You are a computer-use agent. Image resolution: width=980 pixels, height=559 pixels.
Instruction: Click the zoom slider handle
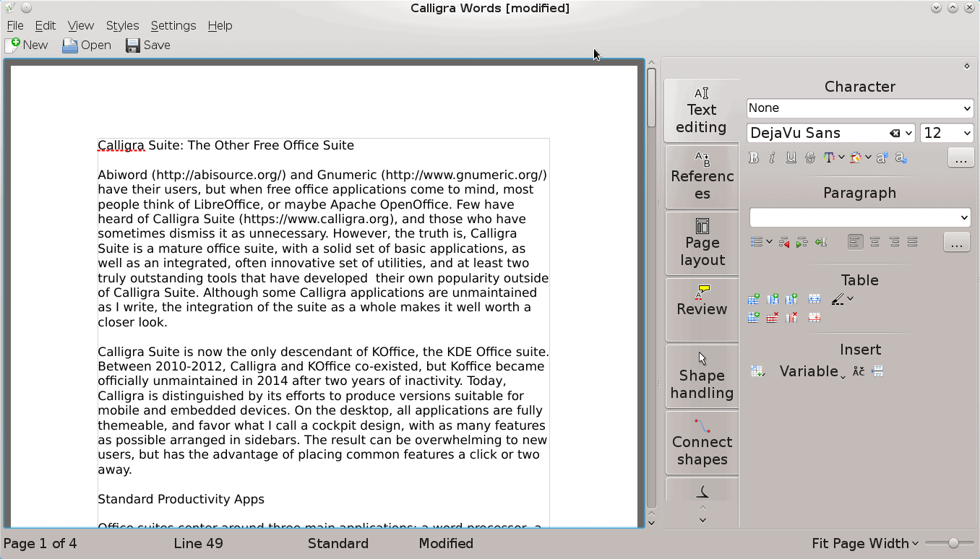click(953, 543)
